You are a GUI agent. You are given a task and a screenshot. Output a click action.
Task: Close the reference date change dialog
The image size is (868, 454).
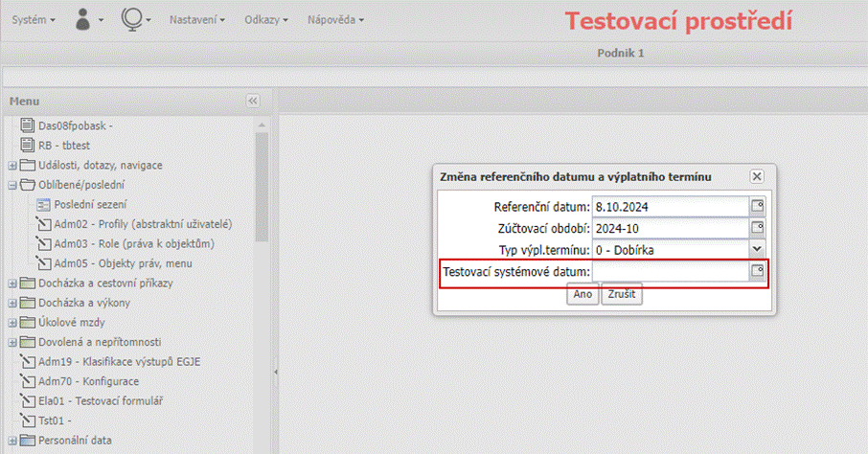756,176
